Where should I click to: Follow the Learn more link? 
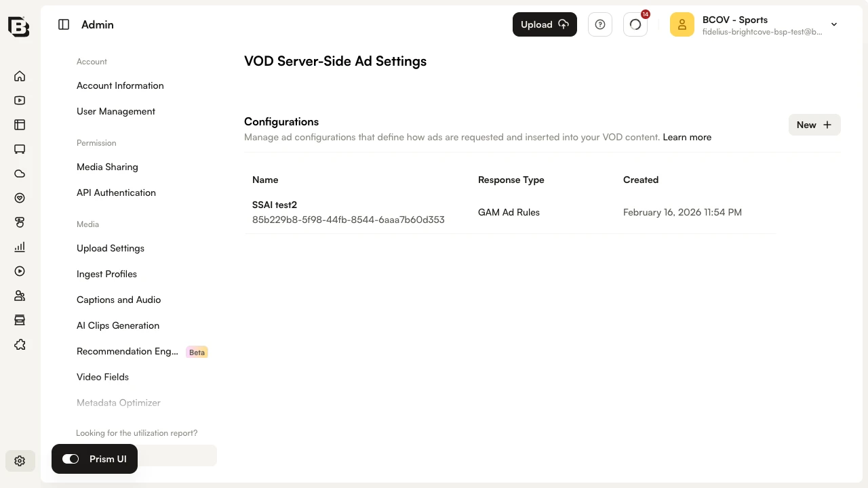pos(687,137)
